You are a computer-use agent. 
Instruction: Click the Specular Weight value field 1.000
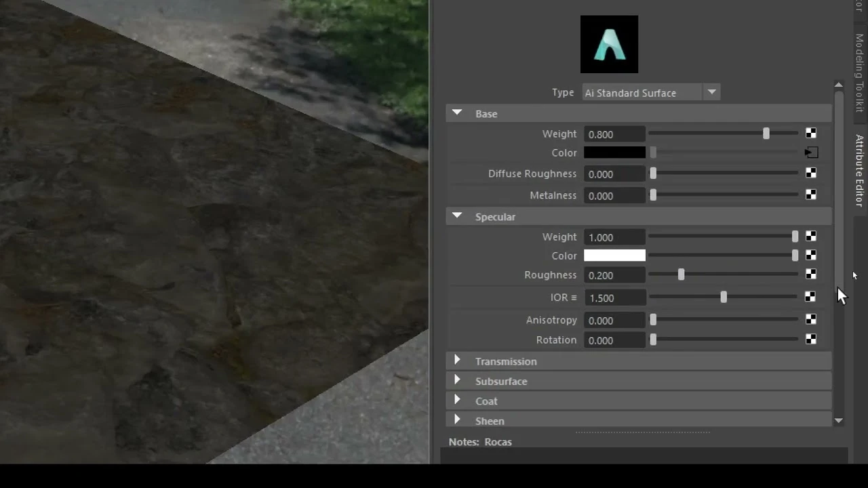tap(614, 237)
